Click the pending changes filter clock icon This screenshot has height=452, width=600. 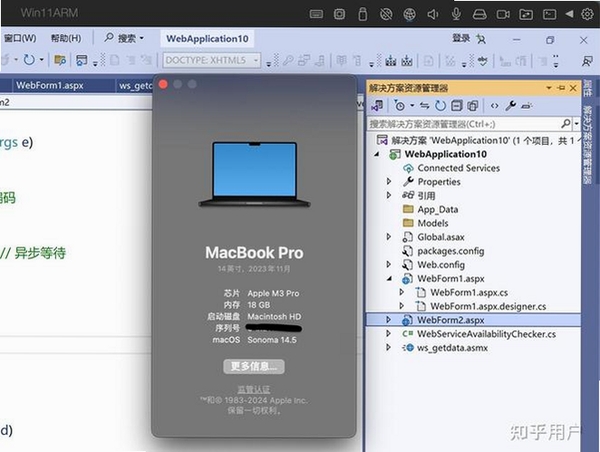point(399,106)
